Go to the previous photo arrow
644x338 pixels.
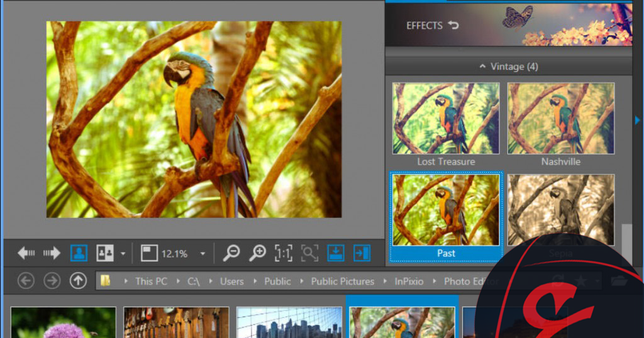point(26,253)
